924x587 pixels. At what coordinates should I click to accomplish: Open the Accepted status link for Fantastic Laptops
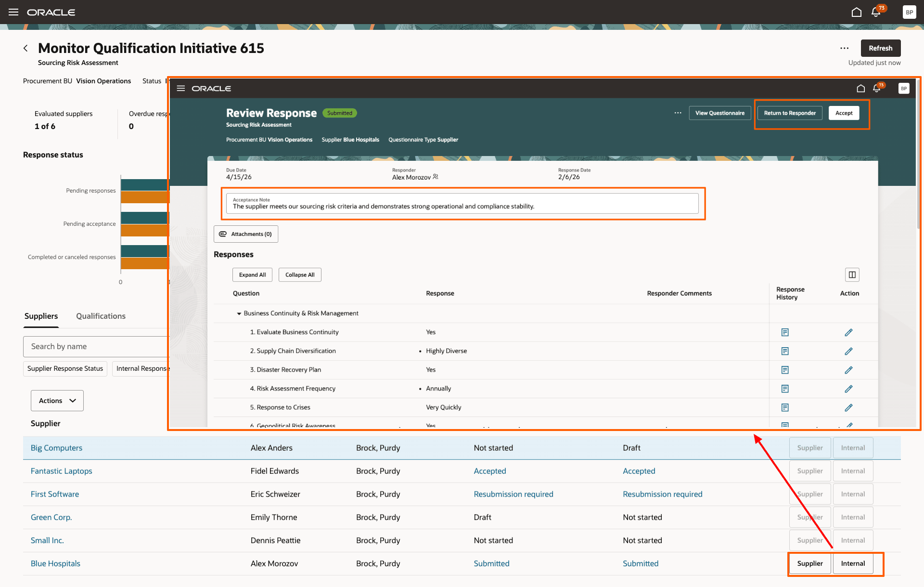click(489, 471)
